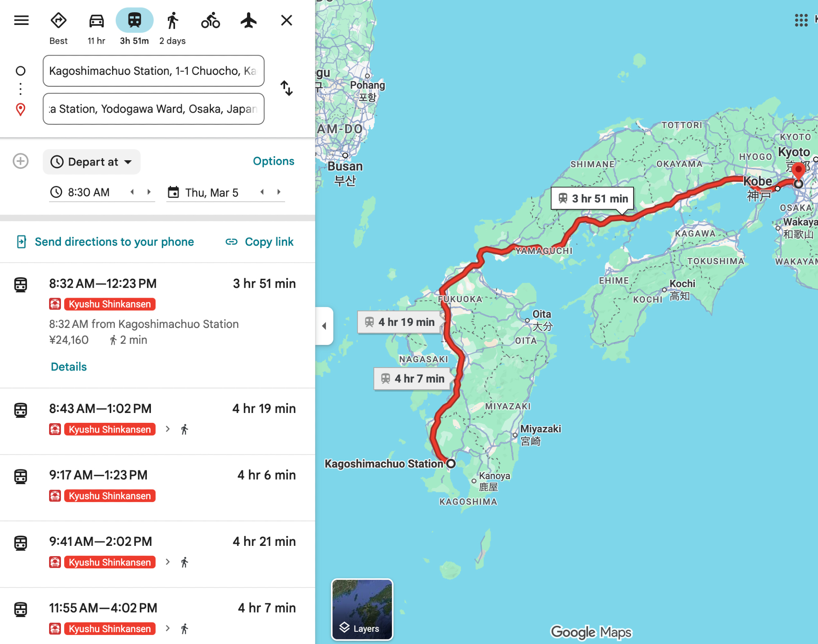Click the destination station input field
818x644 pixels.
point(153,109)
